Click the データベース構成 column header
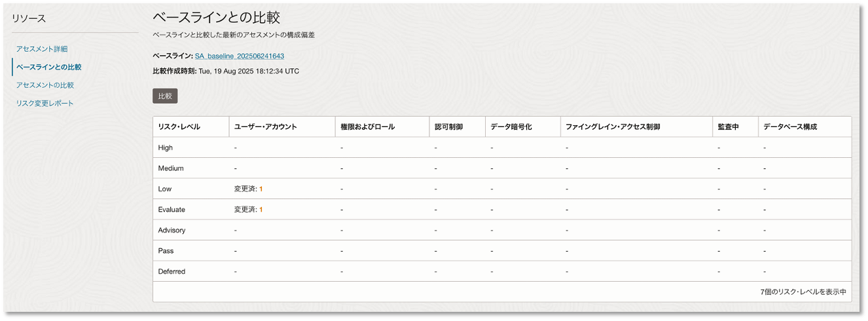Viewport: 868px width, 321px height. (x=790, y=127)
